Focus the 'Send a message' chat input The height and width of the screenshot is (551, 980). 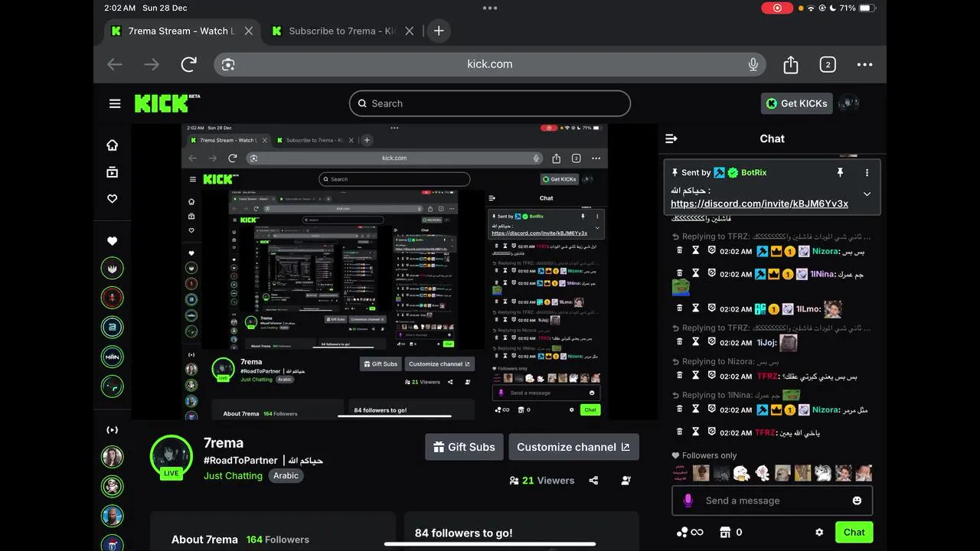click(x=772, y=500)
